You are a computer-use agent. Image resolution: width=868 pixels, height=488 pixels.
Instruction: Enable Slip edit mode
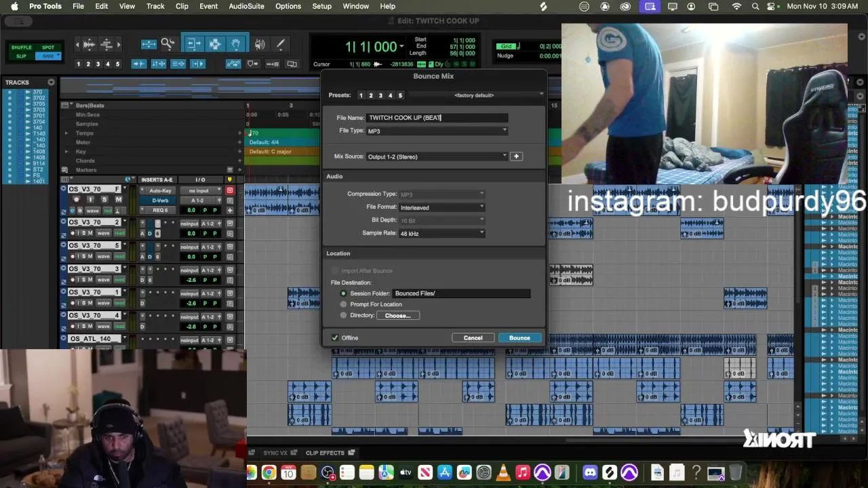(x=22, y=56)
